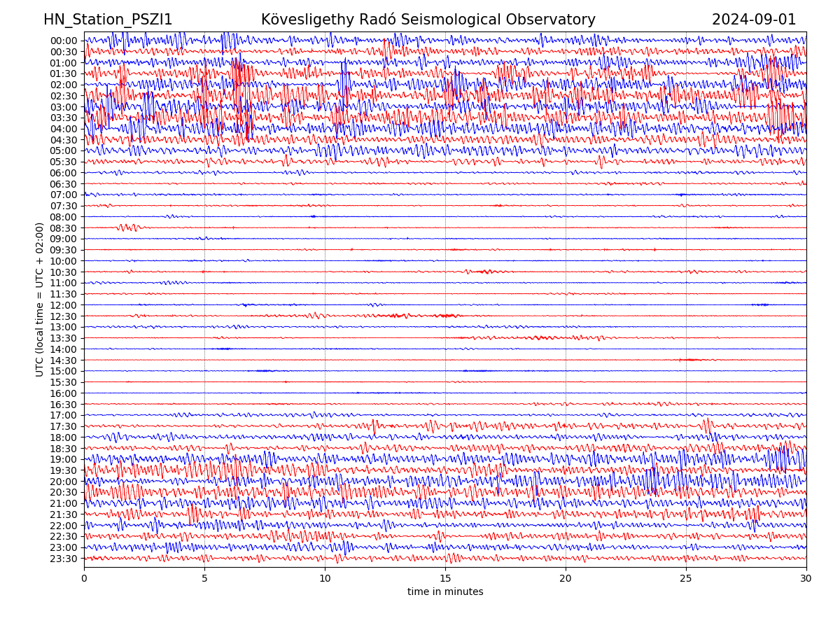Click the 20:00 row time label
Image resolution: width=840 pixels, height=630 pixels.
(64, 482)
